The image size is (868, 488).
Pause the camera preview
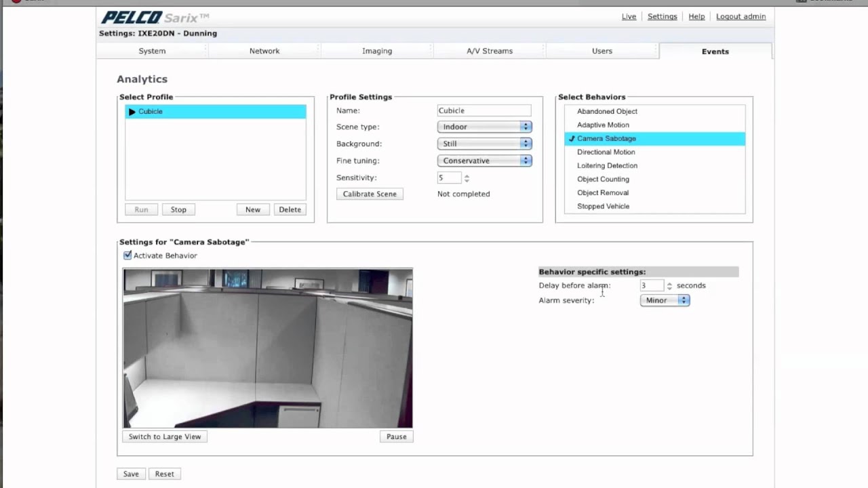point(397,436)
